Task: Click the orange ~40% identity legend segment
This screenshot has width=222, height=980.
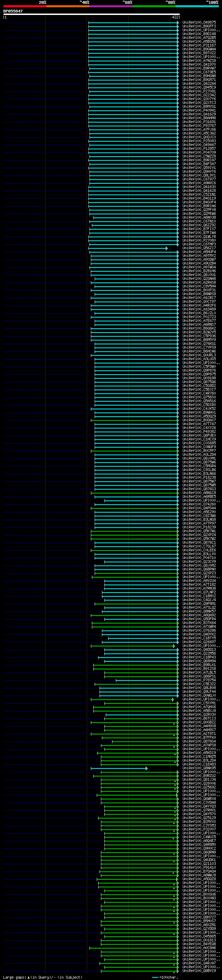Action: 68,6
